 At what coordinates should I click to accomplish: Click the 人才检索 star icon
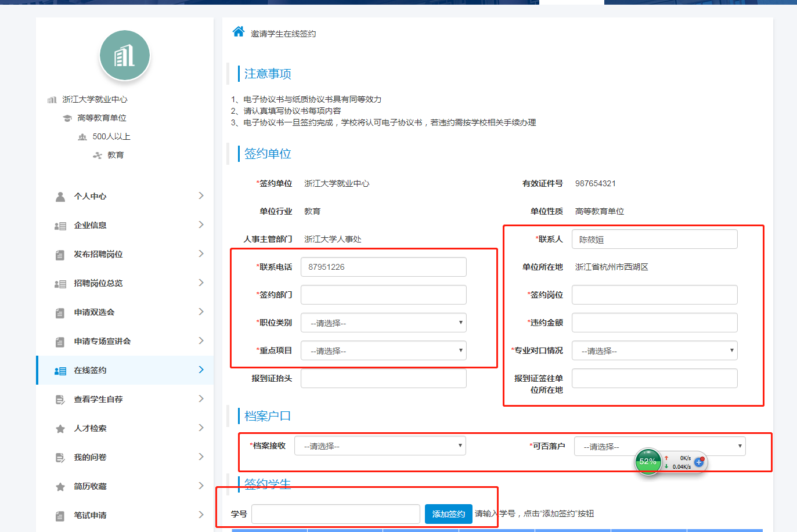click(60, 429)
